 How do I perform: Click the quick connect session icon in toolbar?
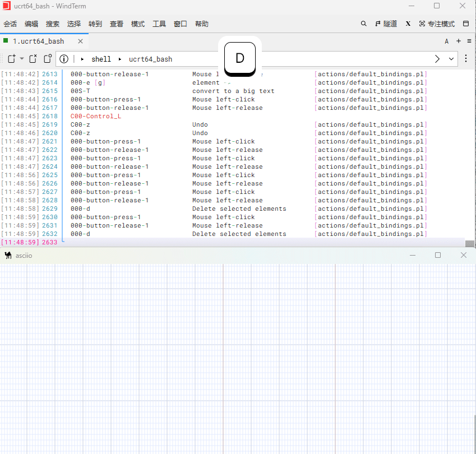(47, 58)
